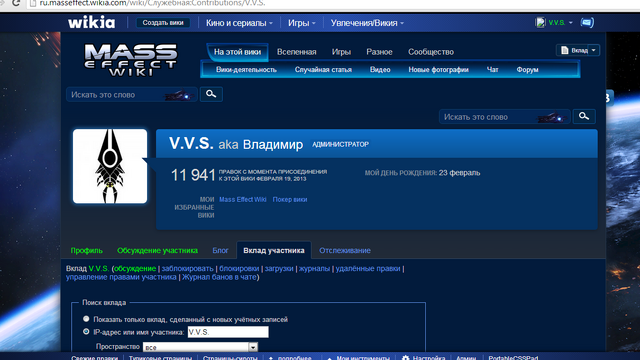This screenshot has width=640, height=360.
Task: Select На этой вики tab
Action: click(x=237, y=52)
